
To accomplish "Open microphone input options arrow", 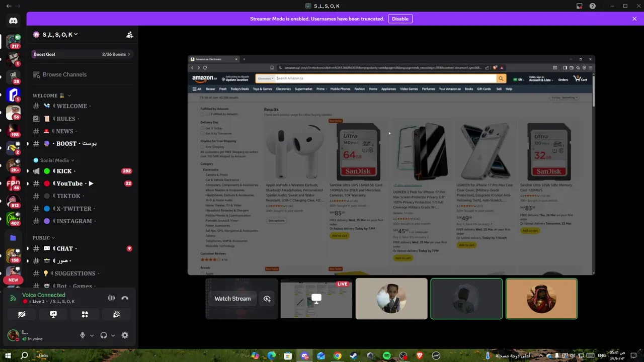I will click(x=92, y=335).
